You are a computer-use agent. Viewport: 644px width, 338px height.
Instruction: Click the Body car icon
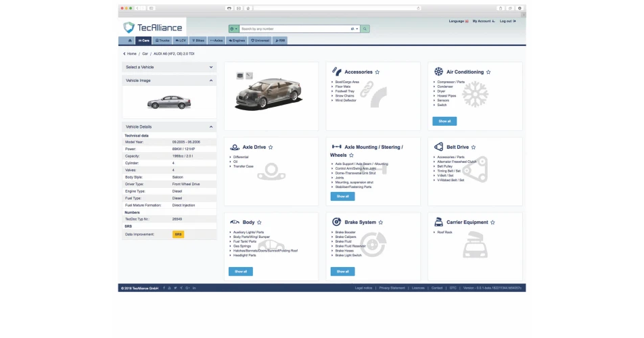pos(235,222)
